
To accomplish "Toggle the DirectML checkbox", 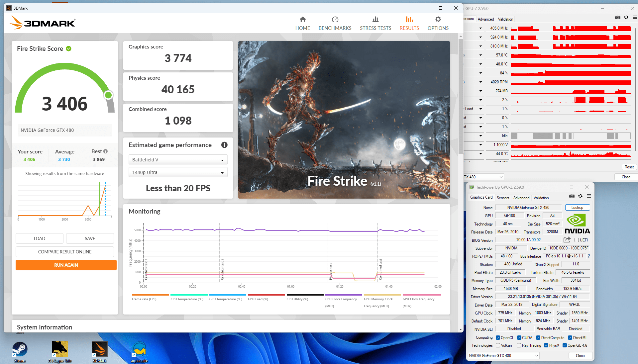I will (570, 338).
